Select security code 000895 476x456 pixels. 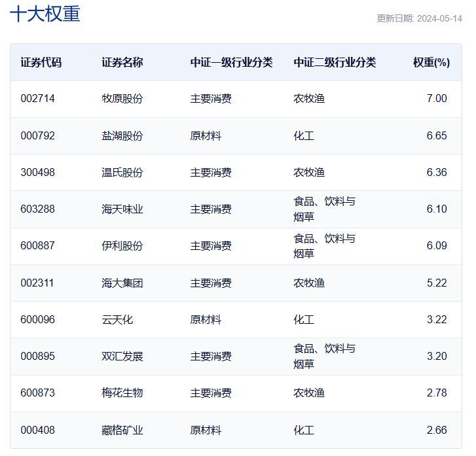coord(37,356)
